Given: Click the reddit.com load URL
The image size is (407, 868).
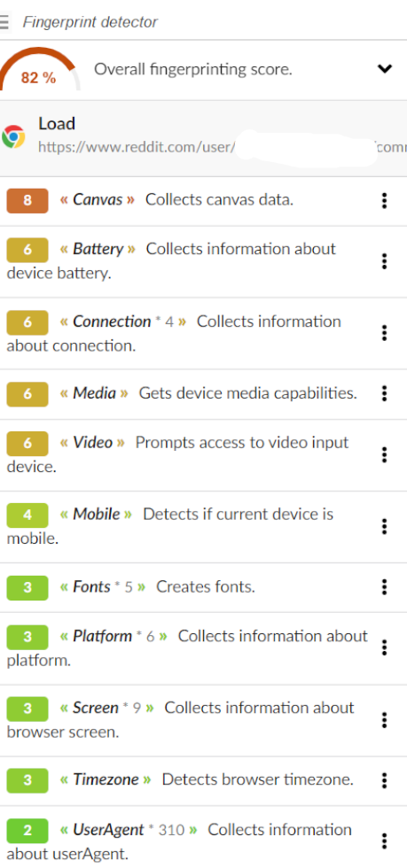Looking at the screenshot, I should point(222,148).
